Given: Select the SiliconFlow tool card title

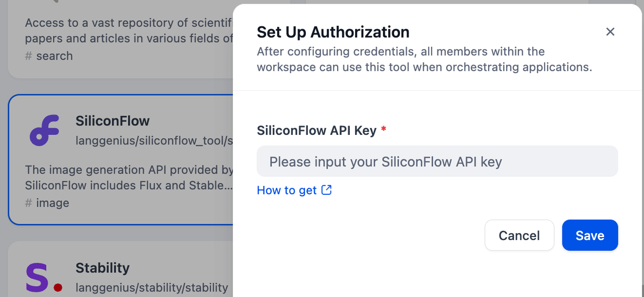Looking at the screenshot, I should [113, 121].
